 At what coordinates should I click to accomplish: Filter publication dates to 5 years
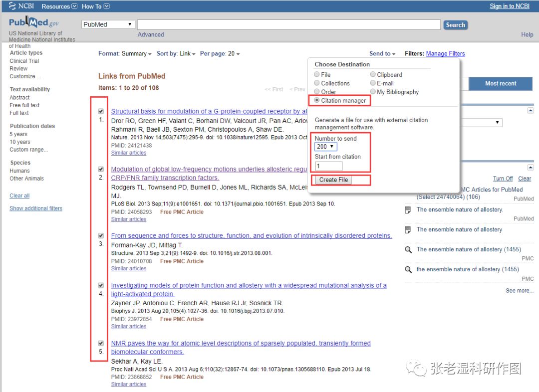pyautogui.click(x=18, y=134)
